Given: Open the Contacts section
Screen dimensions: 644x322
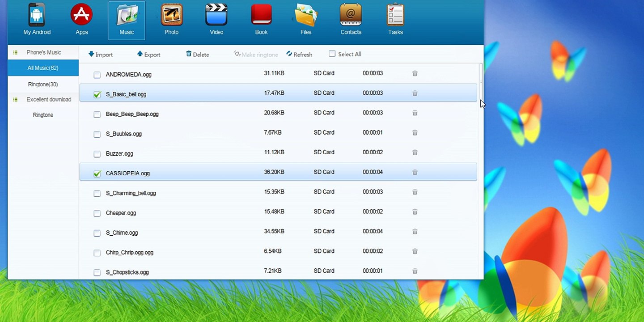Looking at the screenshot, I should 351,20.
